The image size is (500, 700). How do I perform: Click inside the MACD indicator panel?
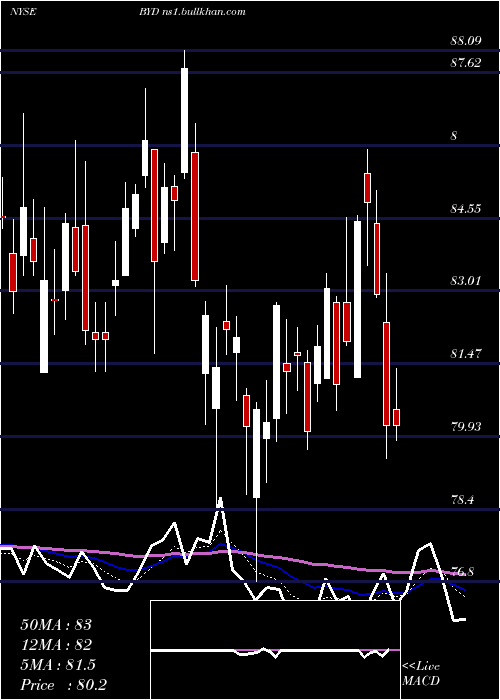point(275,650)
